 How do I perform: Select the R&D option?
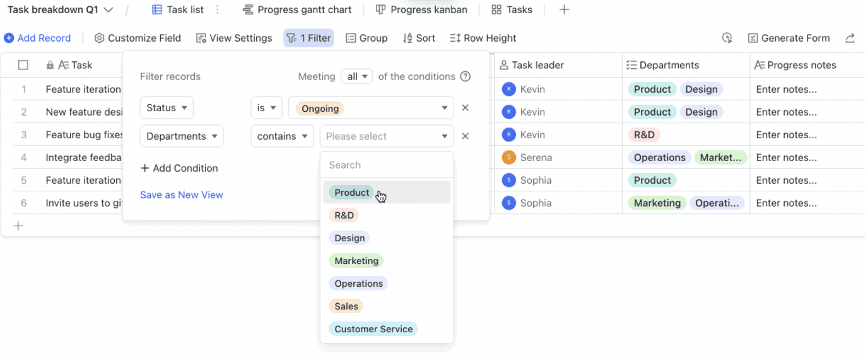click(387, 215)
